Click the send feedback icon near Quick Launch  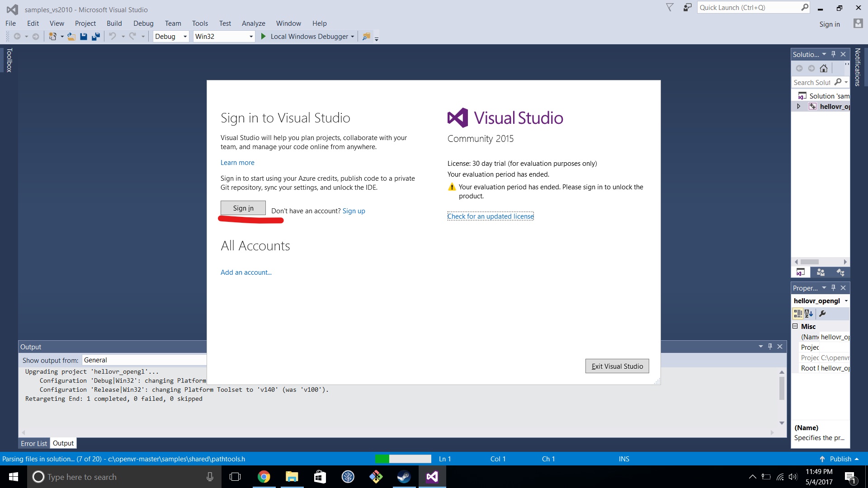click(688, 7)
